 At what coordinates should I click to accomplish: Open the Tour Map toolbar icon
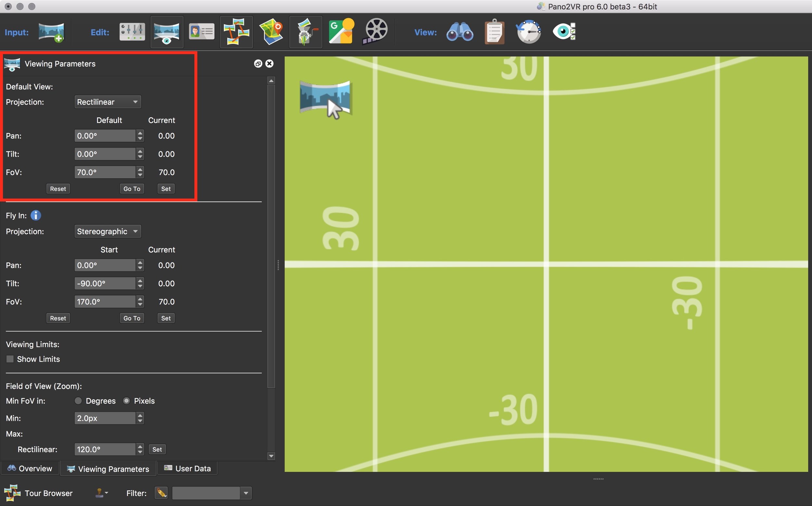pyautogui.click(x=271, y=32)
